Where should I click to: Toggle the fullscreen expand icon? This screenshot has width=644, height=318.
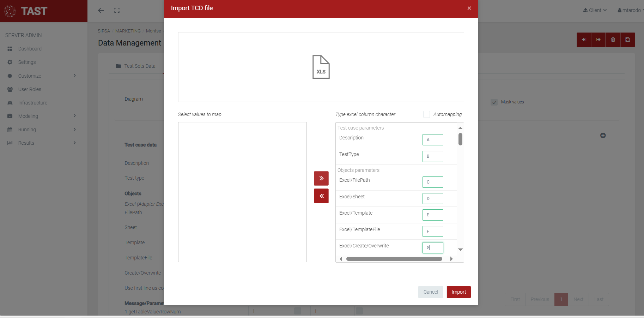pyautogui.click(x=117, y=11)
